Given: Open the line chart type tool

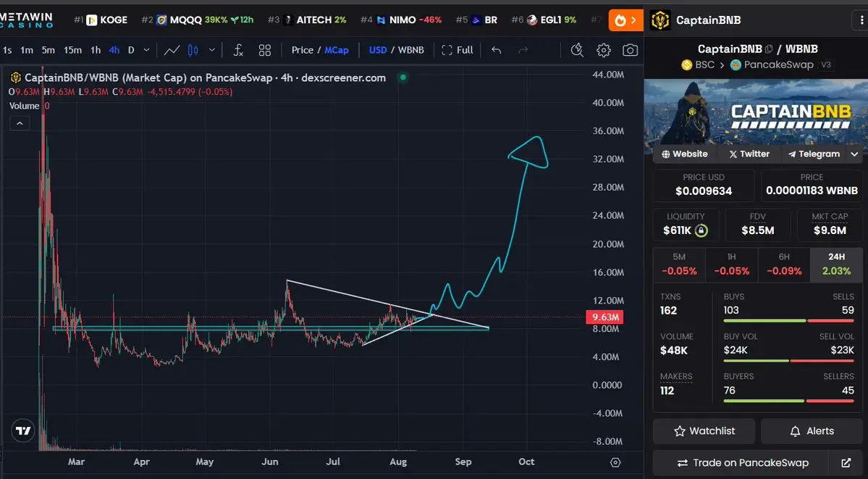Looking at the screenshot, I should coord(172,50).
